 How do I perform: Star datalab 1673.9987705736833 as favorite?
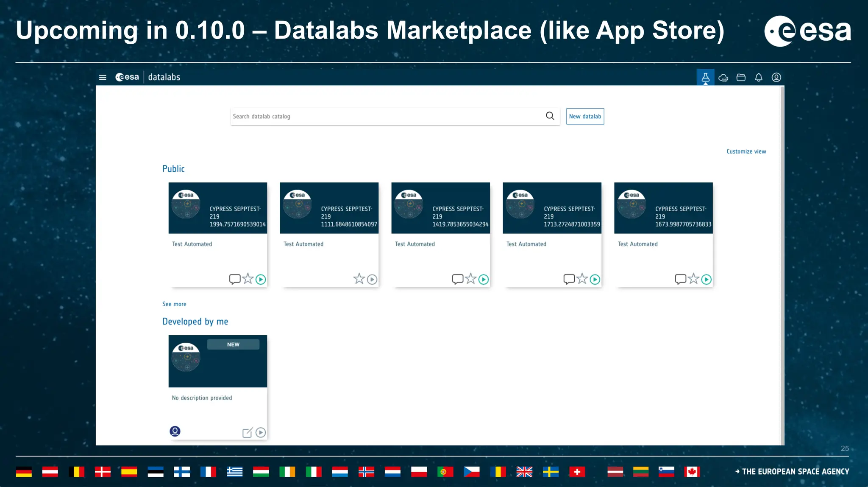(x=694, y=279)
